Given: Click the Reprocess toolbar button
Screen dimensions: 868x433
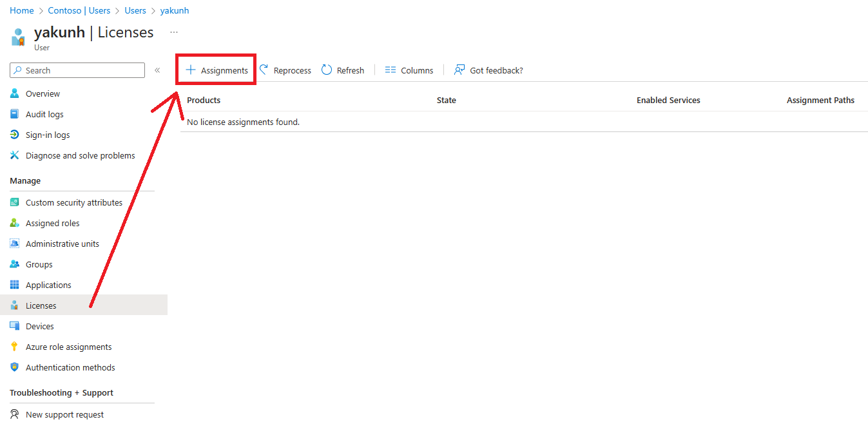Looking at the screenshot, I should 285,70.
